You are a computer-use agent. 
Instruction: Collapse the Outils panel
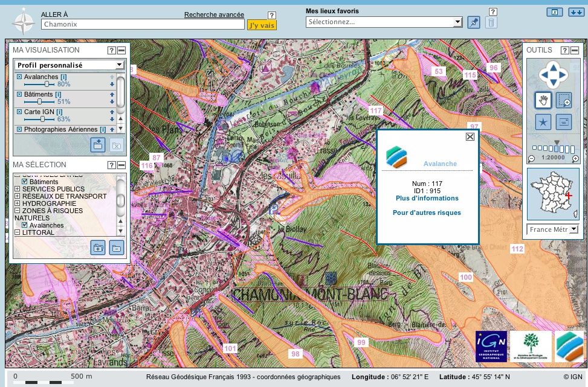click(x=575, y=50)
